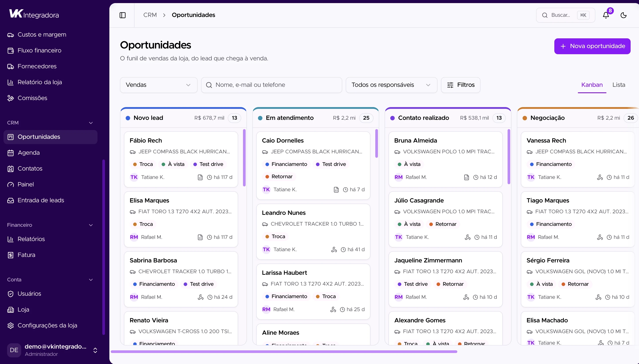This screenshot has width=639, height=364.
Task: Select Oportunidades in the sidebar
Action: click(50, 137)
